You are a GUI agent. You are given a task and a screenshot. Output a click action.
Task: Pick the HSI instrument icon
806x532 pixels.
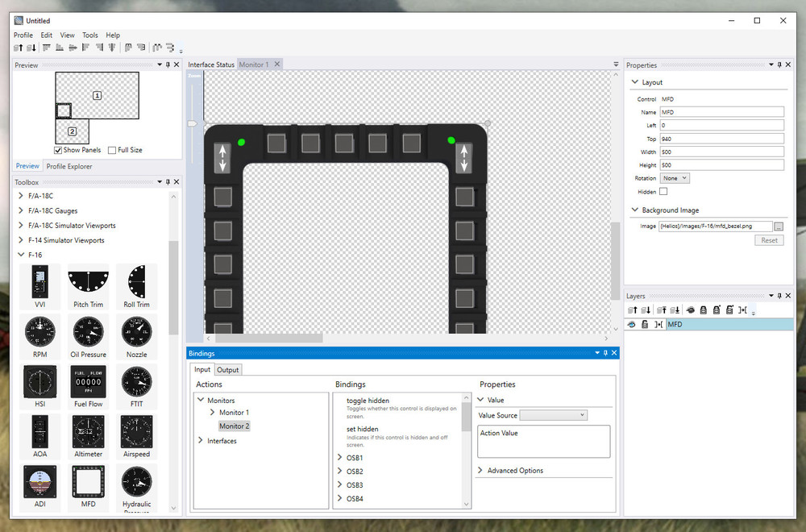(39, 386)
